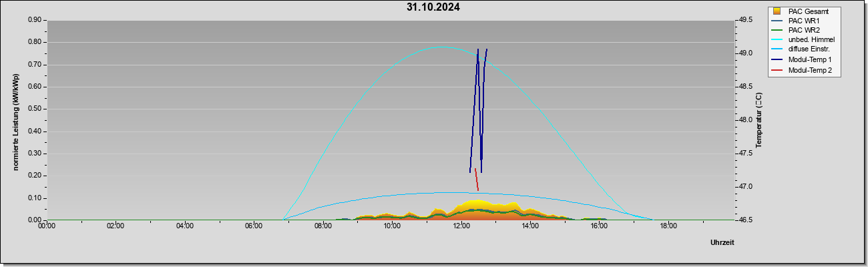Image resolution: width=868 pixels, height=267 pixels.
Task: Click the PAC Gesamt legend color swatch
Action: point(777,11)
